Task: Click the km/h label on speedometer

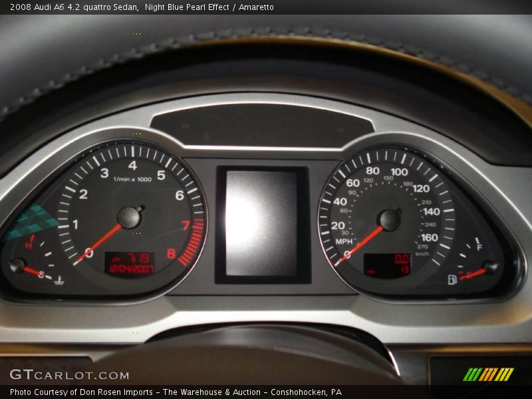Action: coord(423,254)
